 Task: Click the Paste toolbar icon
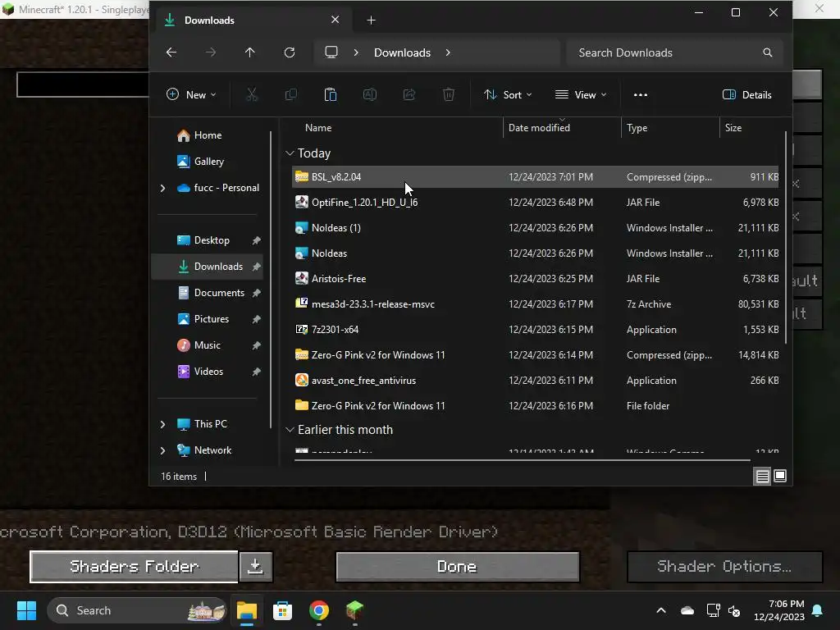tap(331, 95)
